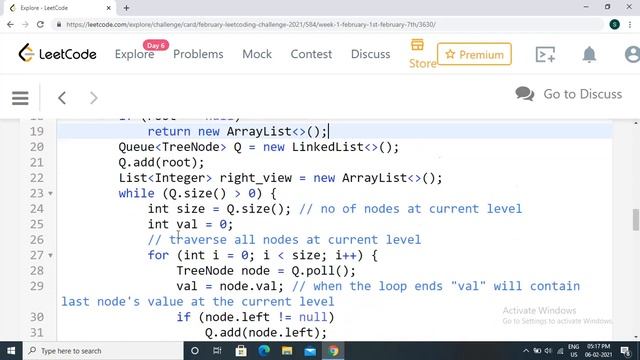Click the code editor scrollbar thumb
This screenshot has width=640, height=360.
pyautogui.click(x=636, y=220)
